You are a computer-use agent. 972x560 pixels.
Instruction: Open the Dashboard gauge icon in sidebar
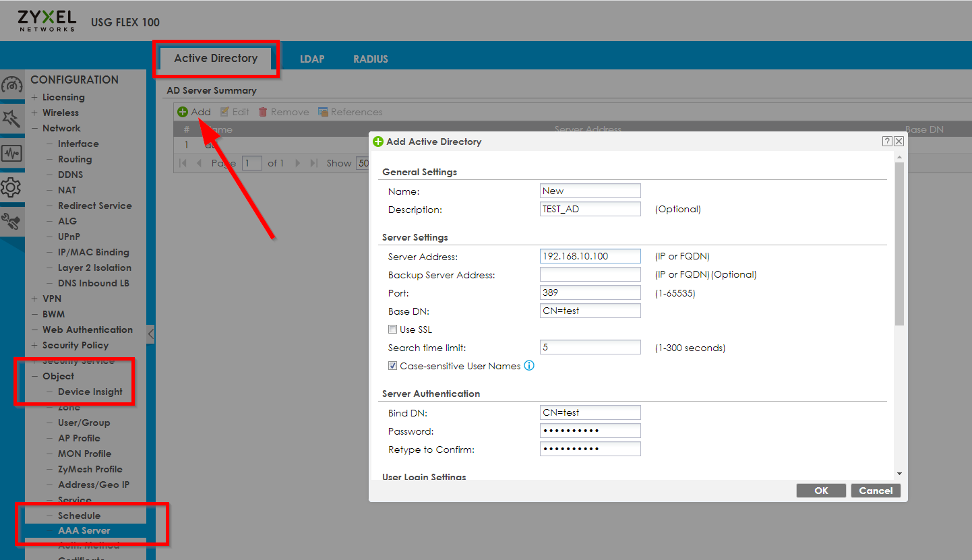coord(11,86)
